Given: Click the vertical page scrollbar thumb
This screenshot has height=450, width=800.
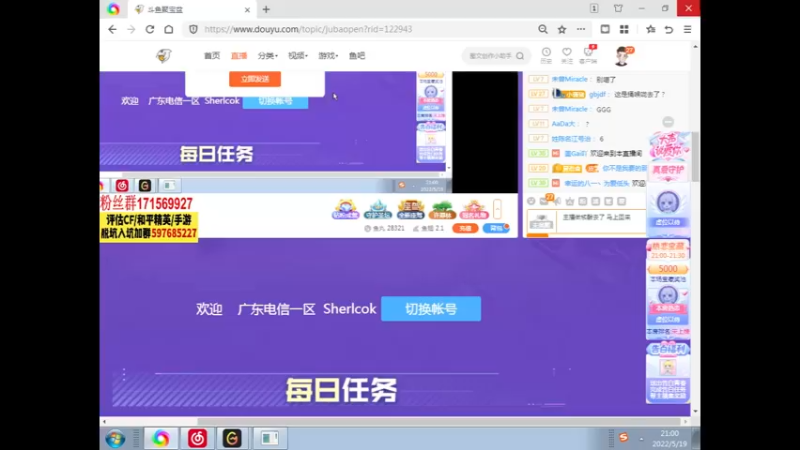Looking at the screenshot, I should pos(695,156).
